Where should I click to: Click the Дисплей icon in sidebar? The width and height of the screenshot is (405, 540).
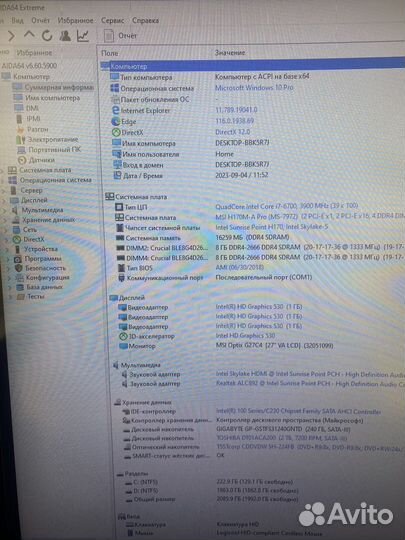click(14, 200)
